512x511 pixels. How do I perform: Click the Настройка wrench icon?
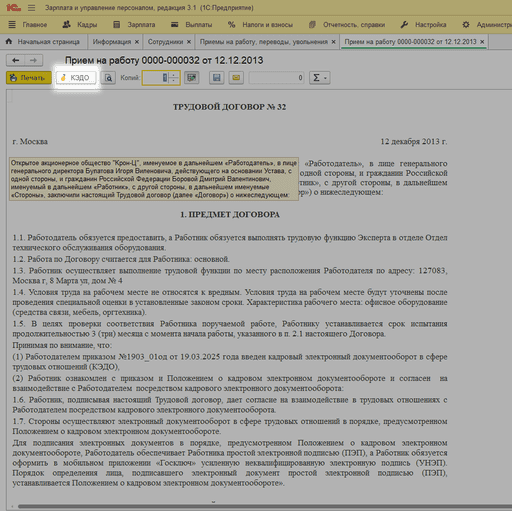coord(404,24)
